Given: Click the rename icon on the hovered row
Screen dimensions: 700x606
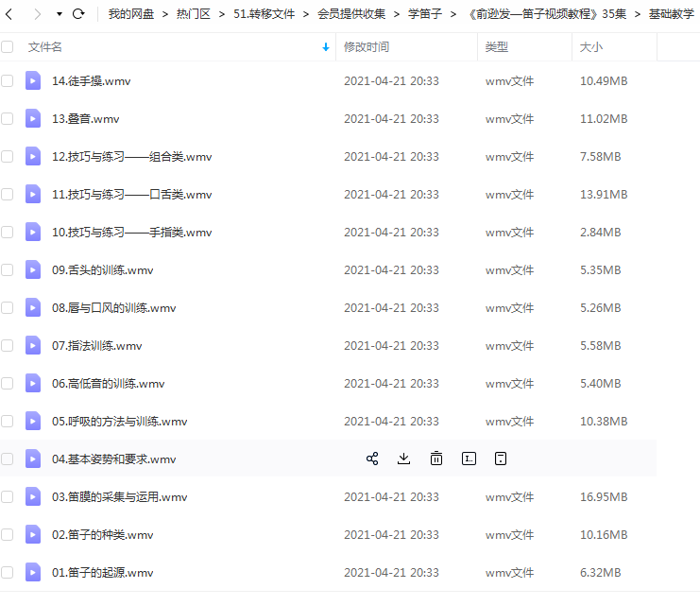Looking at the screenshot, I should pyautogui.click(x=469, y=459).
